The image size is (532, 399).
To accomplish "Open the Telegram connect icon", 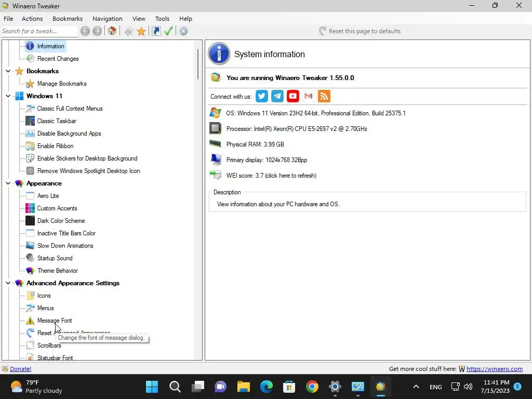I will point(277,96).
